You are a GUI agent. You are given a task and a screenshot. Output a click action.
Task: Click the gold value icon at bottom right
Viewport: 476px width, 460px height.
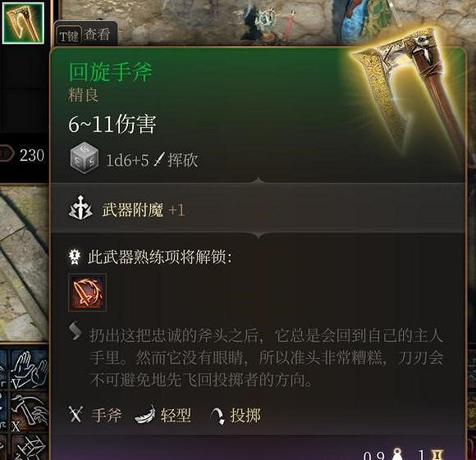pos(437,455)
